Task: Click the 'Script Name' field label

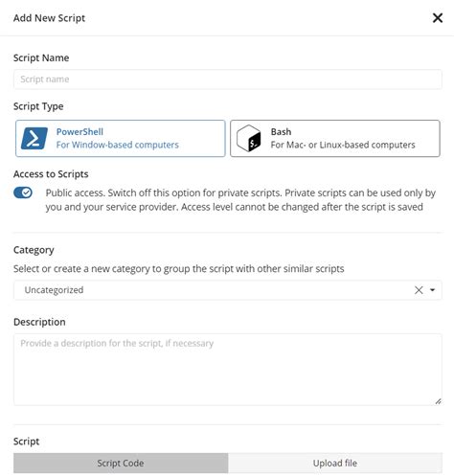Action: (x=41, y=57)
